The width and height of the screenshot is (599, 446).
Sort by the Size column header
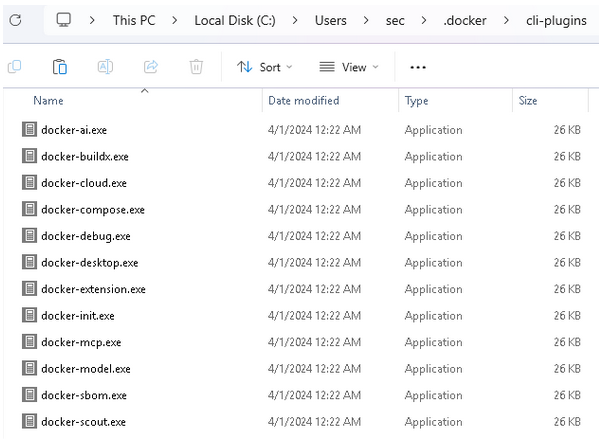[528, 101]
